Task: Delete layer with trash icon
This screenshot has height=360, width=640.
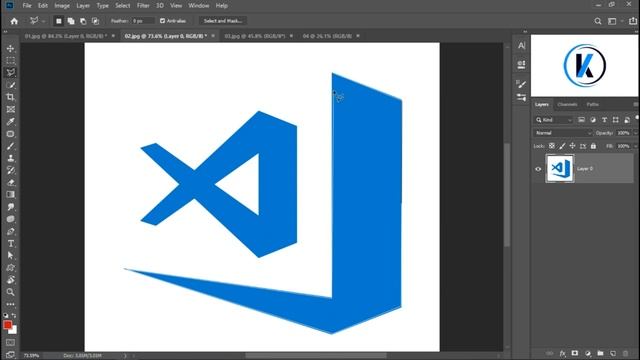Action: [625, 353]
